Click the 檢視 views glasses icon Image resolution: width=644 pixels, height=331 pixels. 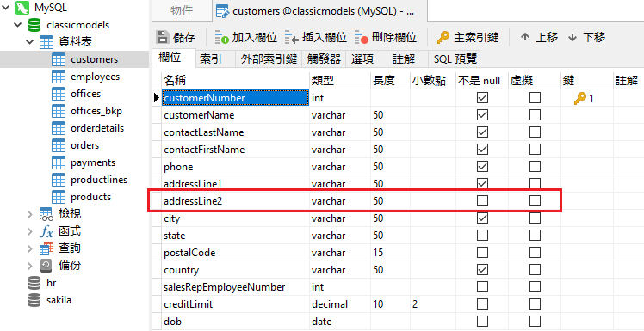coord(46,214)
